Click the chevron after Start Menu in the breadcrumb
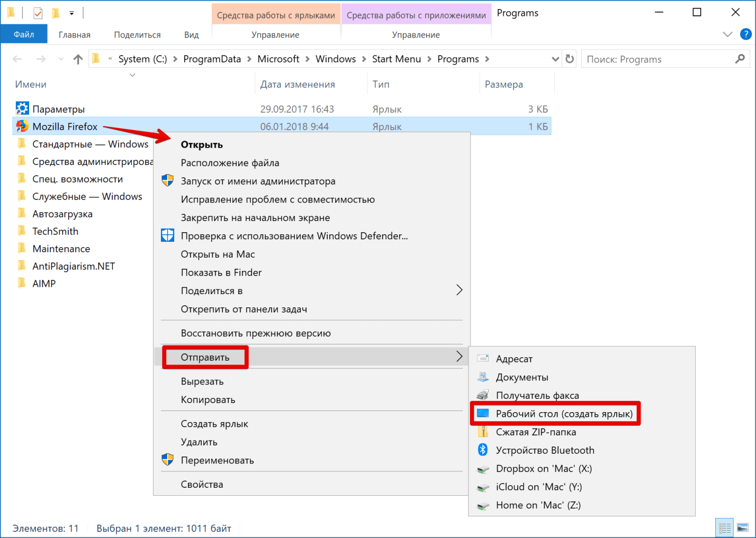Image resolution: width=756 pixels, height=538 pixels. pos(429,59)
